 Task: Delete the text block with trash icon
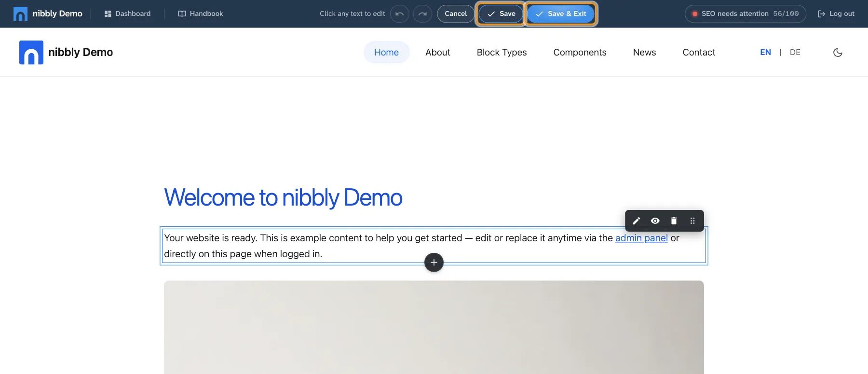[674, 221]
